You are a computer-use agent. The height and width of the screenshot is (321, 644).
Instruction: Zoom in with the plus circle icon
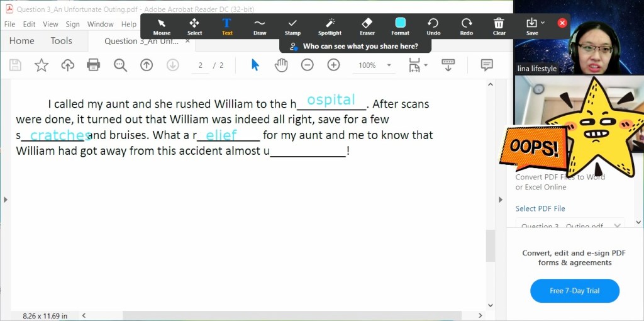(333, 65)
